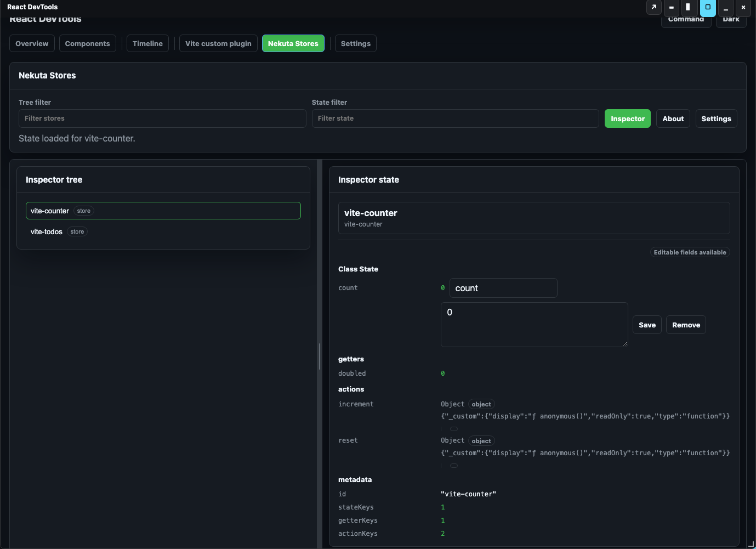Click the reset action label

pyautogui.click(x=348, y=440)
